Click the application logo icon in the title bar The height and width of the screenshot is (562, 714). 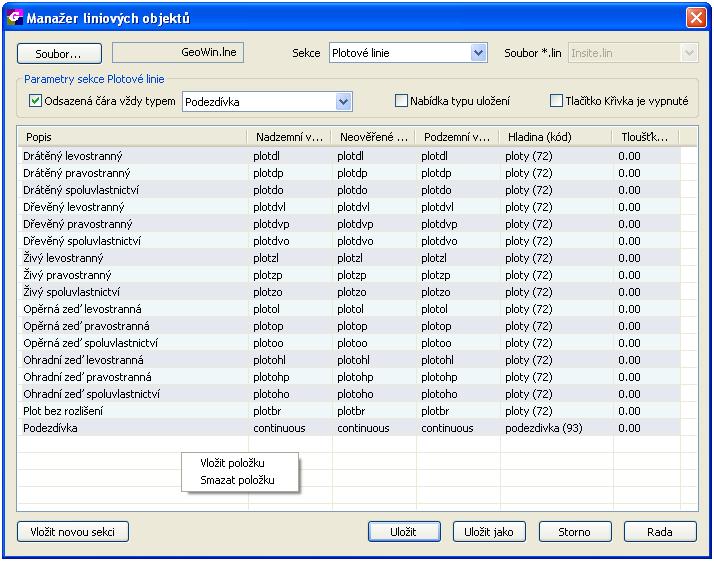15,17
